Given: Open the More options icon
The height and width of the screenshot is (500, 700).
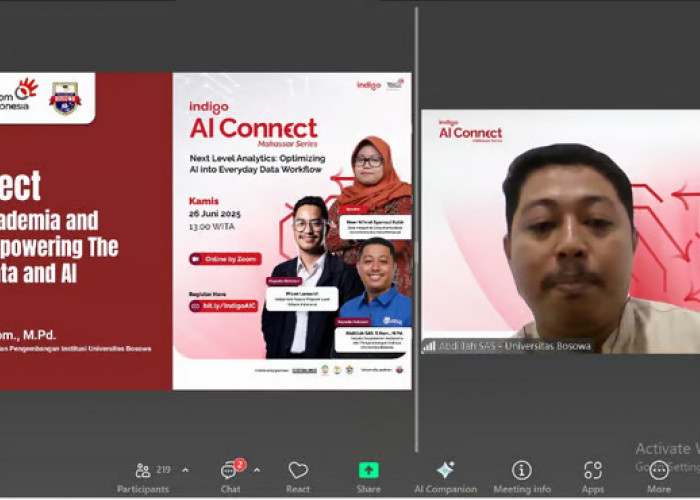Looking at the screenshot, I should pyautogui.click(x=659, y=470).
